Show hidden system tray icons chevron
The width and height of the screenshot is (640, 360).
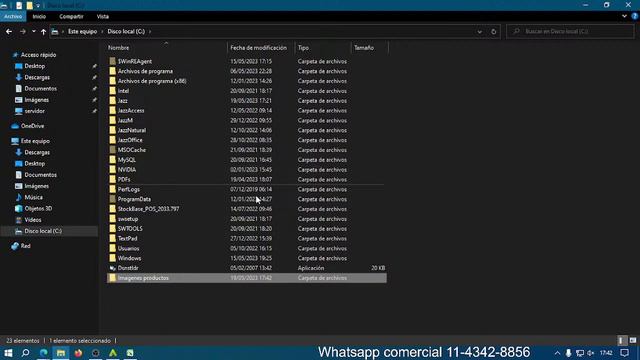pos(557,353)
